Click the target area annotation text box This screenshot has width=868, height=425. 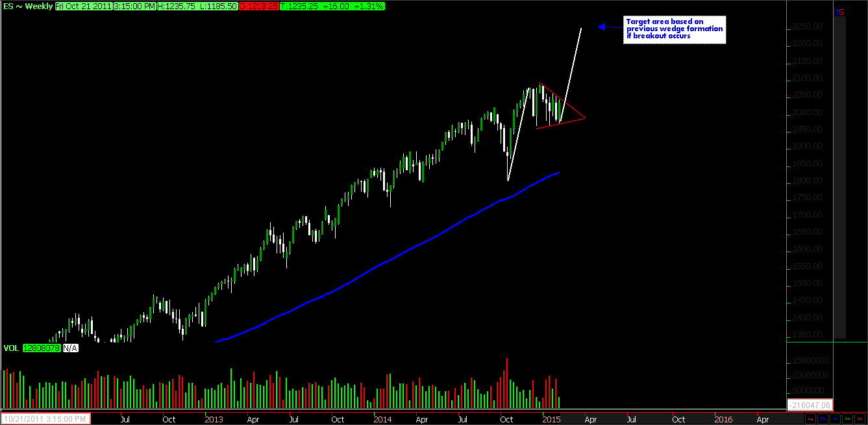click(674, 29)
